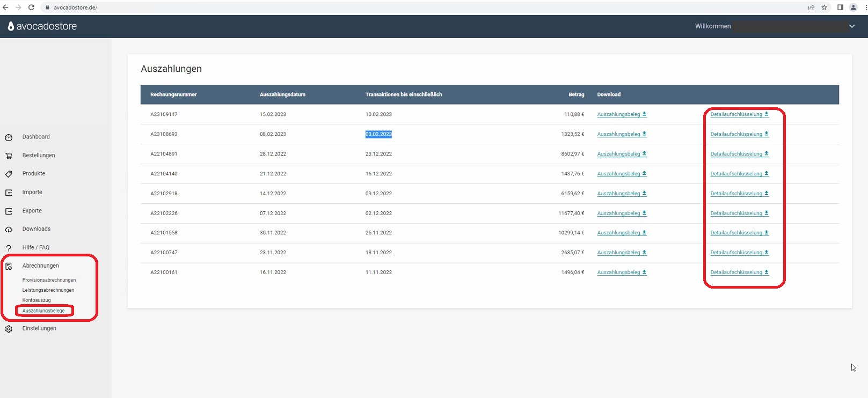Click the Dashboard gauge icon in sidebar
This screenshot has height=398, width=868.
[x=9, y=137]
